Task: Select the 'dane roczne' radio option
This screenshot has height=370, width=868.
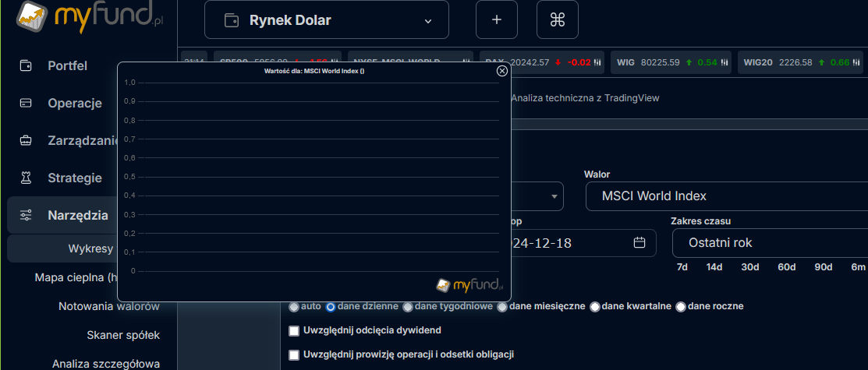Action: [x=681, y=307]
